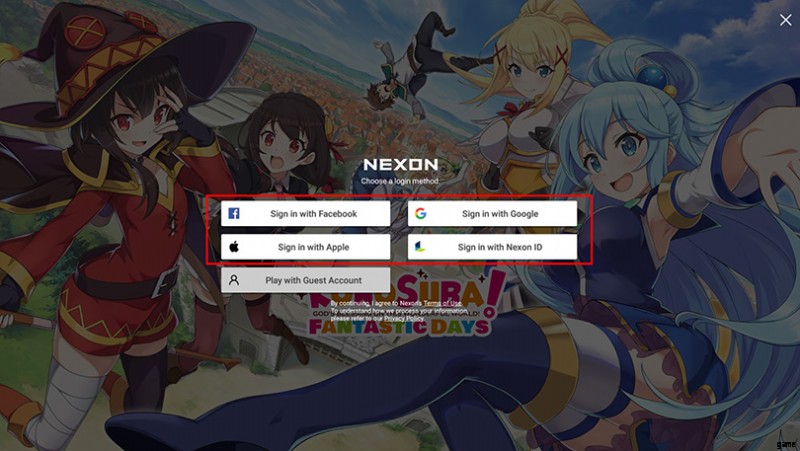
Task: Select the Play with Guest Account text
Action: (x=313, y=280)
